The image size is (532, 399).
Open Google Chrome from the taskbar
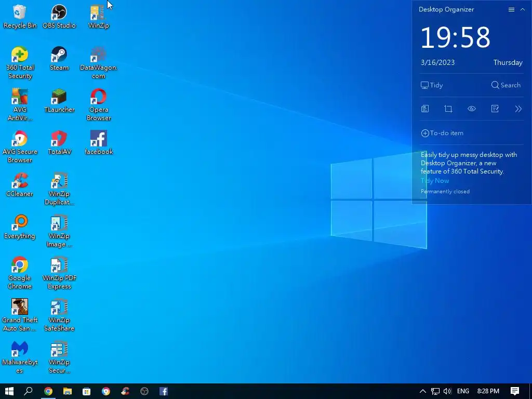click(48, 391)
